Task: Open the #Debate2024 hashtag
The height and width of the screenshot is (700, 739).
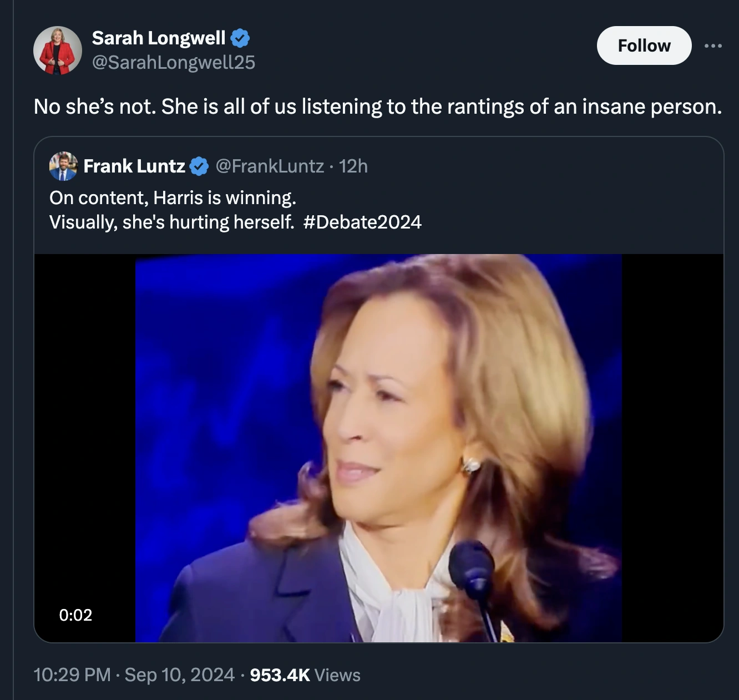Action: [363, 222]
